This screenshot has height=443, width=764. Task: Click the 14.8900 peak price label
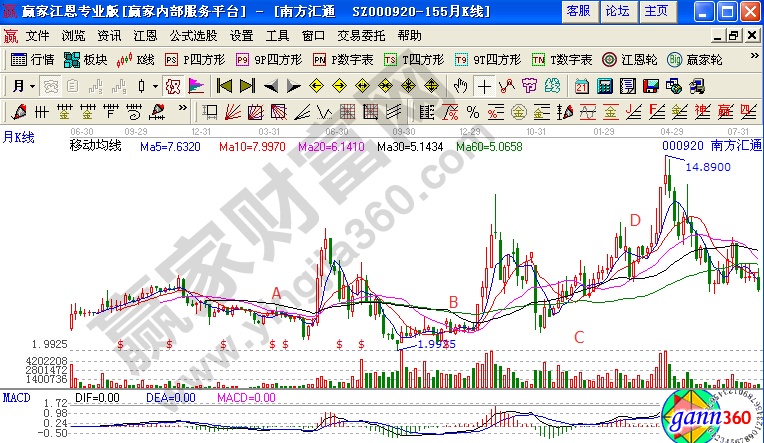[x=708, y=167]
